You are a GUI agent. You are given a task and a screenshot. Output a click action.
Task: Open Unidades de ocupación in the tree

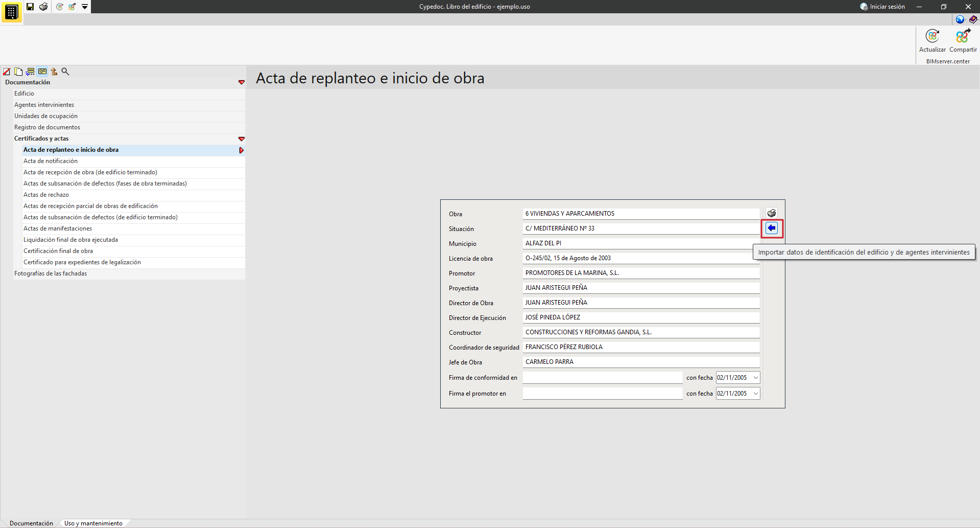130,116
